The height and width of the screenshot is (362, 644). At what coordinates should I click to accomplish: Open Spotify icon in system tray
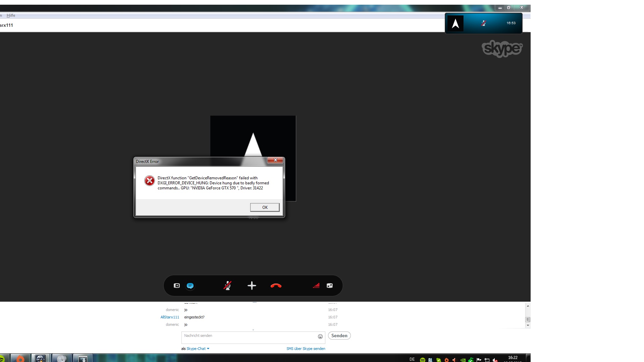point(422,360)
